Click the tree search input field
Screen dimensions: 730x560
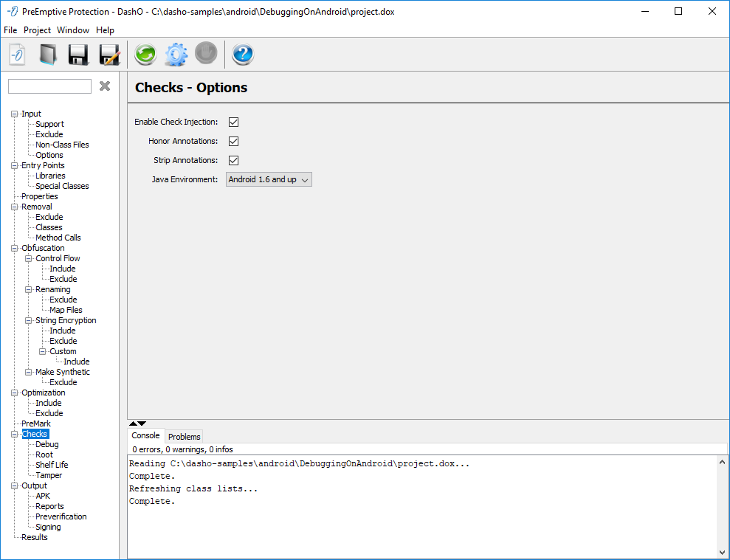click(x=49, y=86)
